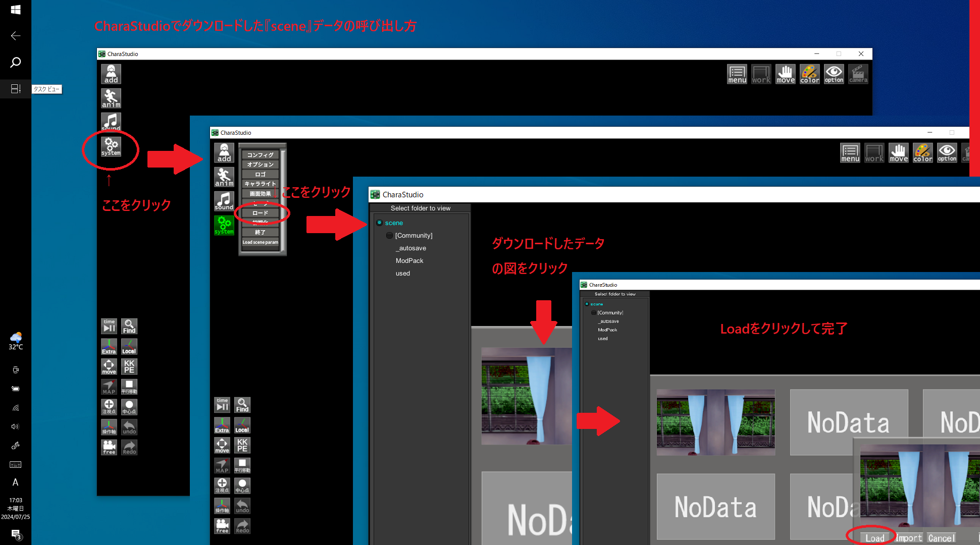Click the sound icon beside the system menu

(x=224, y=201)
